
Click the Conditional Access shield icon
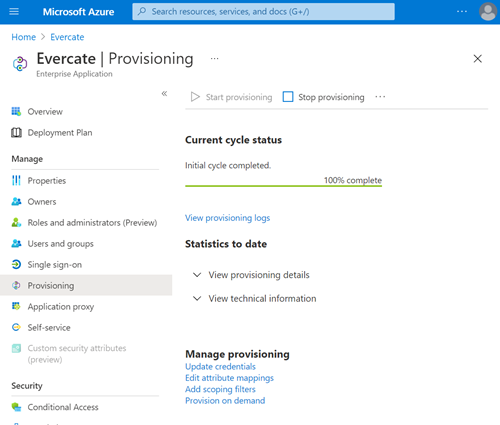16,407
